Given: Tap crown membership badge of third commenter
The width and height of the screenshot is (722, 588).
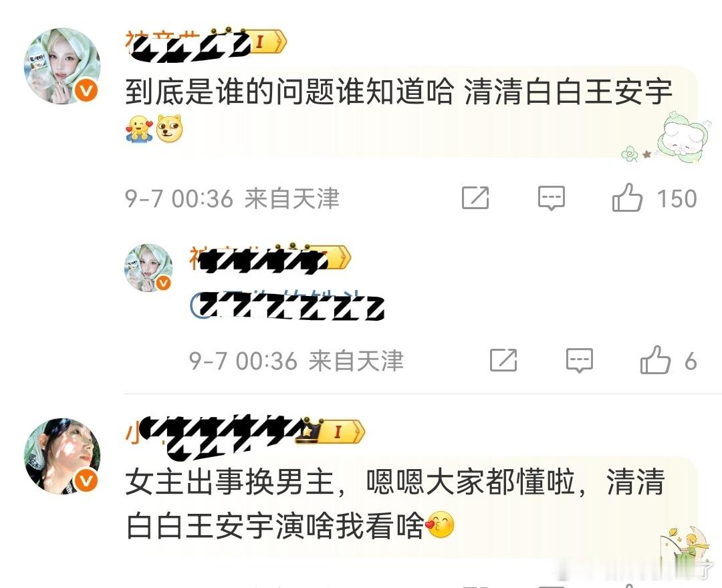Looking at the screenshot, I should (x=340, y=432).
